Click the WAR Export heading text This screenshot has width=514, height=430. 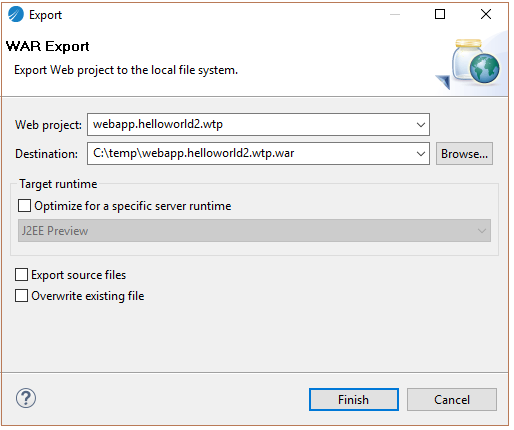coord(48,46)
